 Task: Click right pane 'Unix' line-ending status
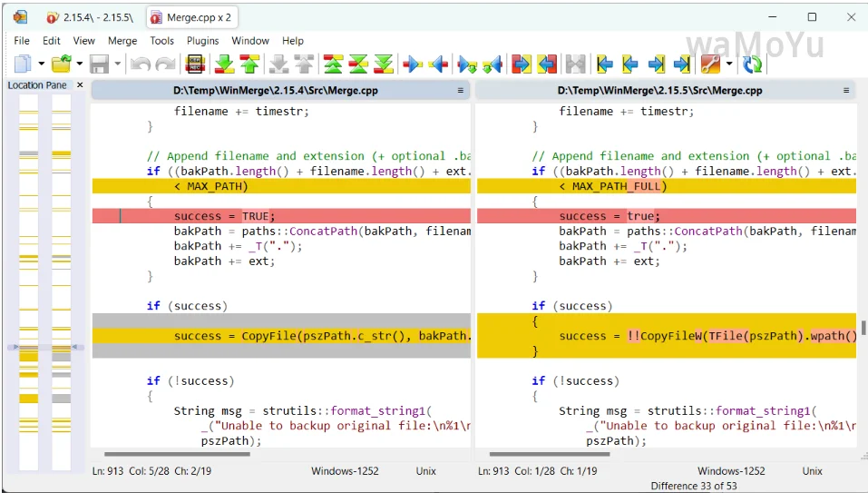click(812, 471)
